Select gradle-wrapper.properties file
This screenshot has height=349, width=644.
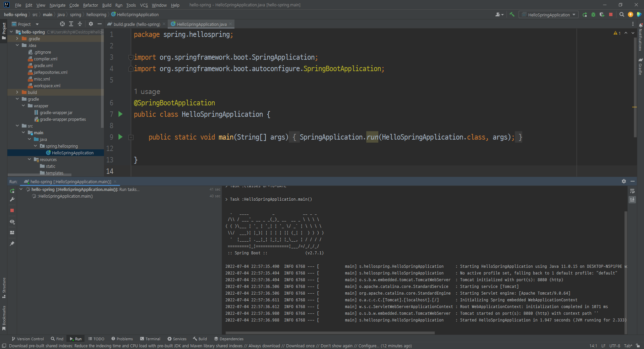coord(63,119)
